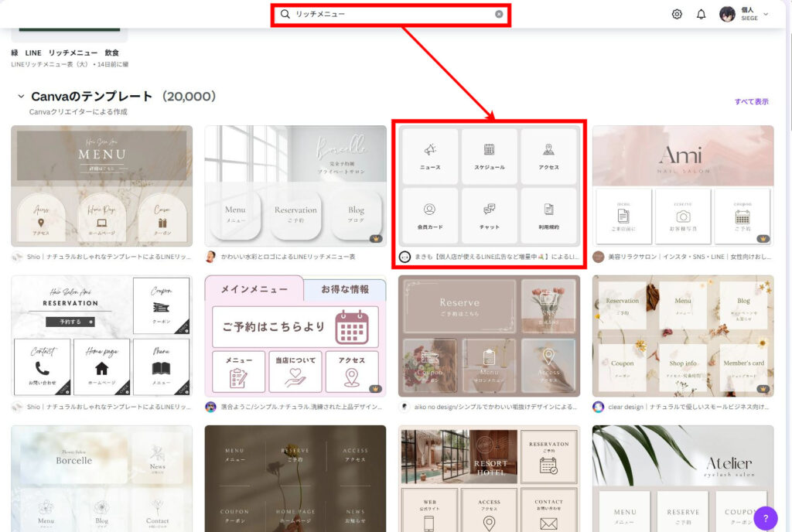Click the SIEGE profile avatar

click(x=727, y=14)
